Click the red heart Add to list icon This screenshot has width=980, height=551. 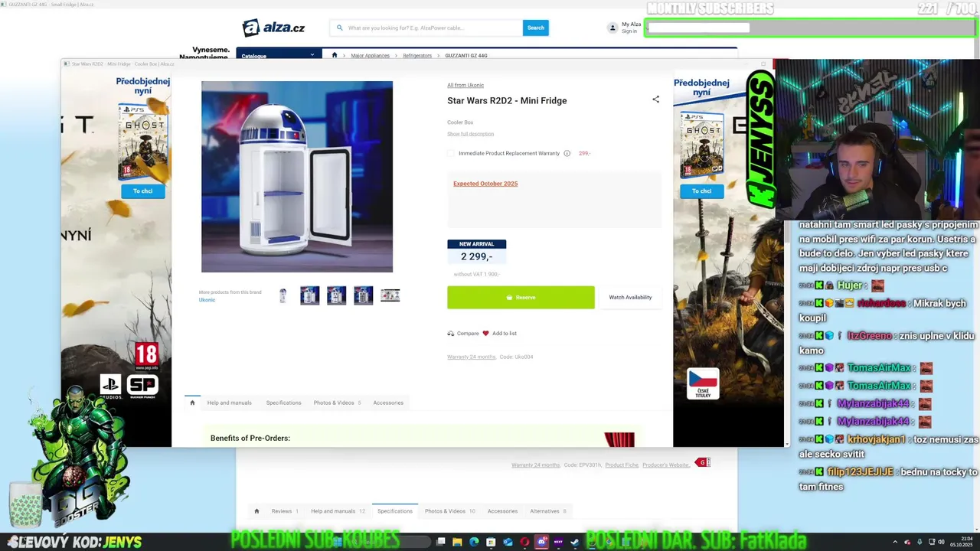click(485, 334)
